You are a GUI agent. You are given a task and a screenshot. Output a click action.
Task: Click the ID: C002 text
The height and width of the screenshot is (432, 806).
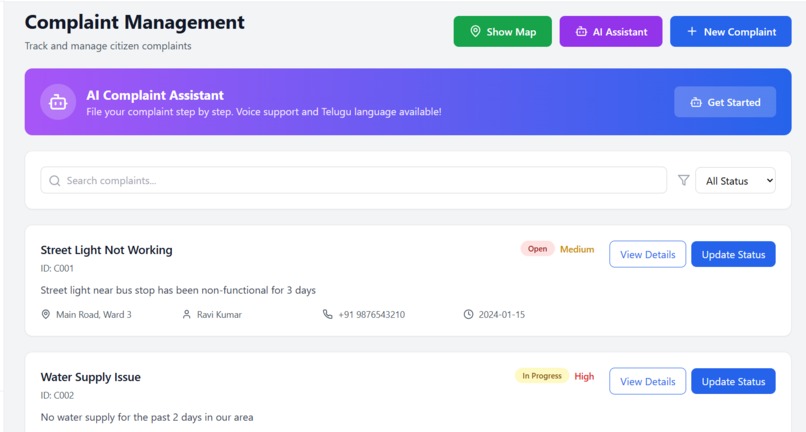(57, 395)
